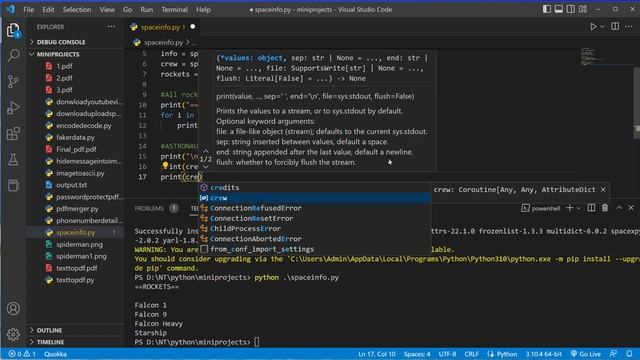The height and width of the screenshot is (360, 640).
Task: Split the editor right
Action: [615, 27]
